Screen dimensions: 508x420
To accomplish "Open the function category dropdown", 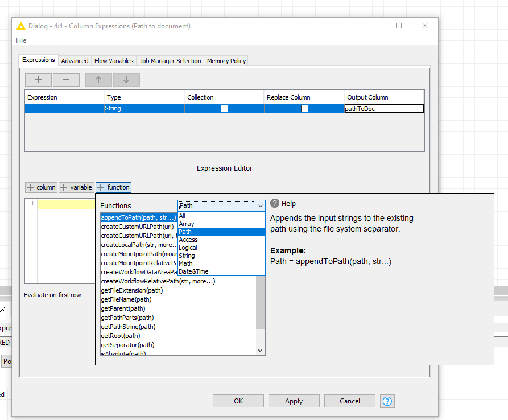I will point(260,205).
